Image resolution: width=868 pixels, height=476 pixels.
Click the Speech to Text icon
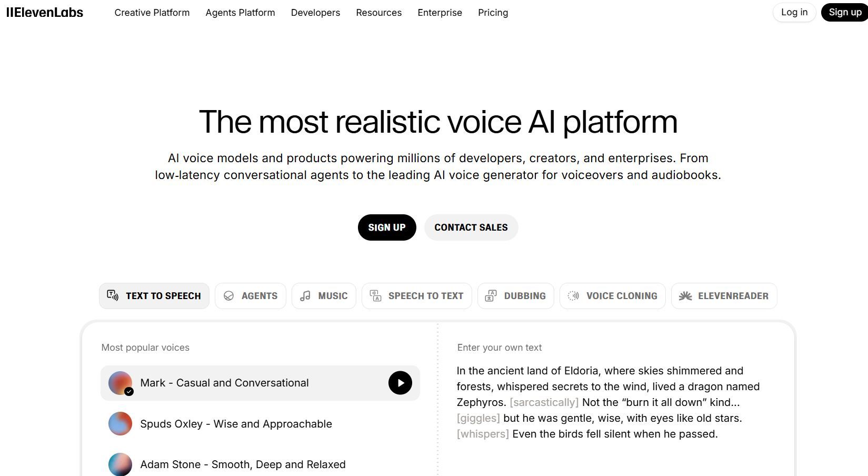click(375, 296)
